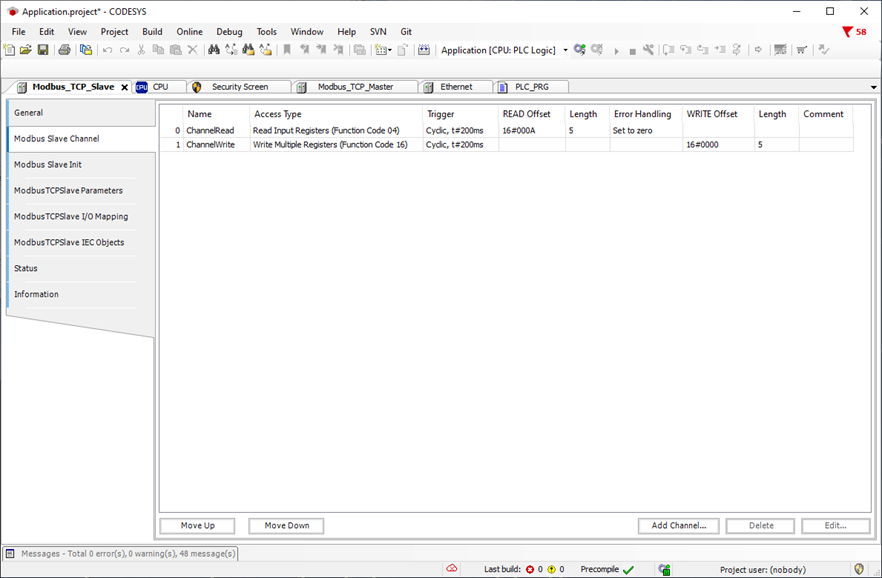This screenshot has height=578, width=882.
Task: Click the Print icon in the toolbar
Action: tap(65, 50)
